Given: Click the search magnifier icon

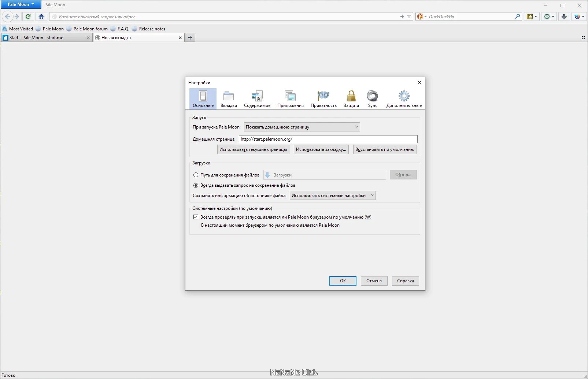Looking at the screenshot, I should pos(517,16).
